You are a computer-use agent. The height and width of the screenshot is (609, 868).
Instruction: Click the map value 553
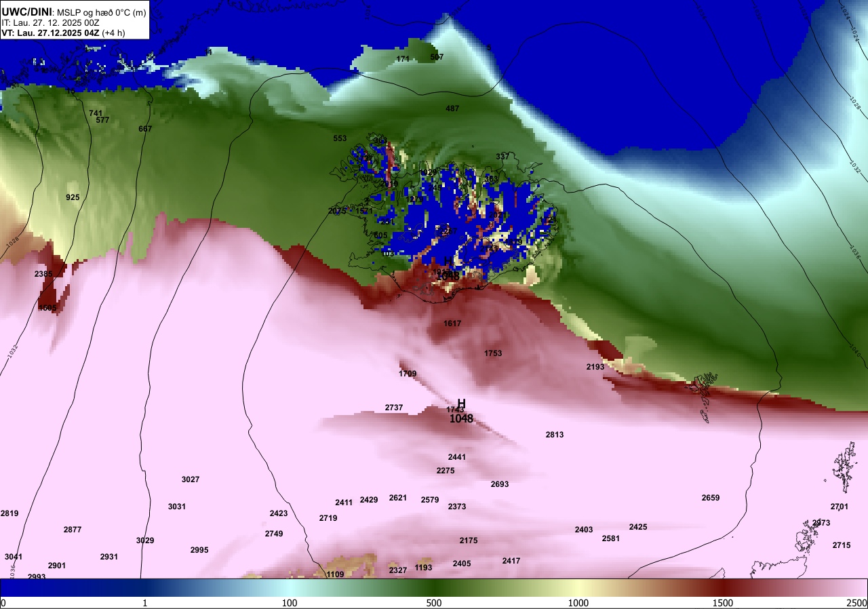[340, 138]
